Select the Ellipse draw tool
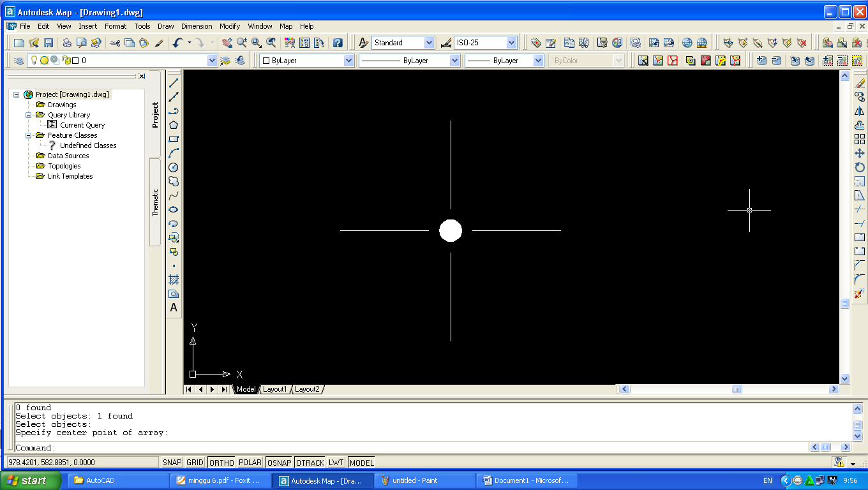This screenshot has width=868, height=490. click(174, 209)
